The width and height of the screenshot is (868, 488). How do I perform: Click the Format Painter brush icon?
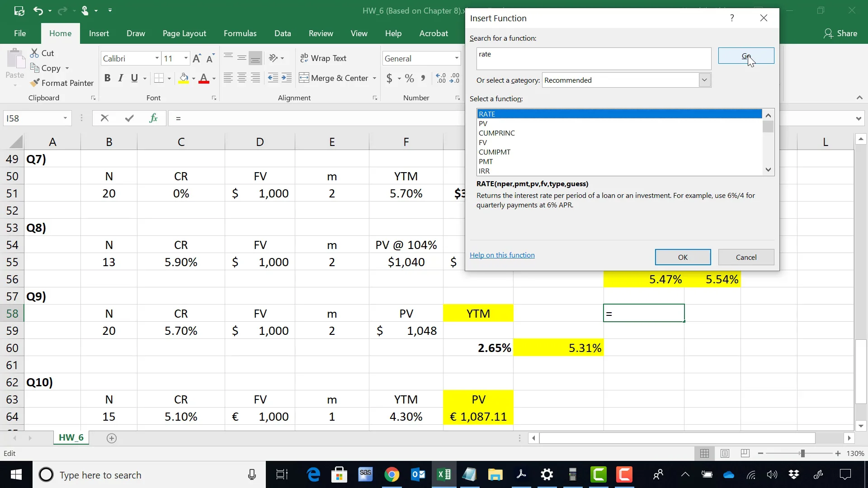(35, 83)
